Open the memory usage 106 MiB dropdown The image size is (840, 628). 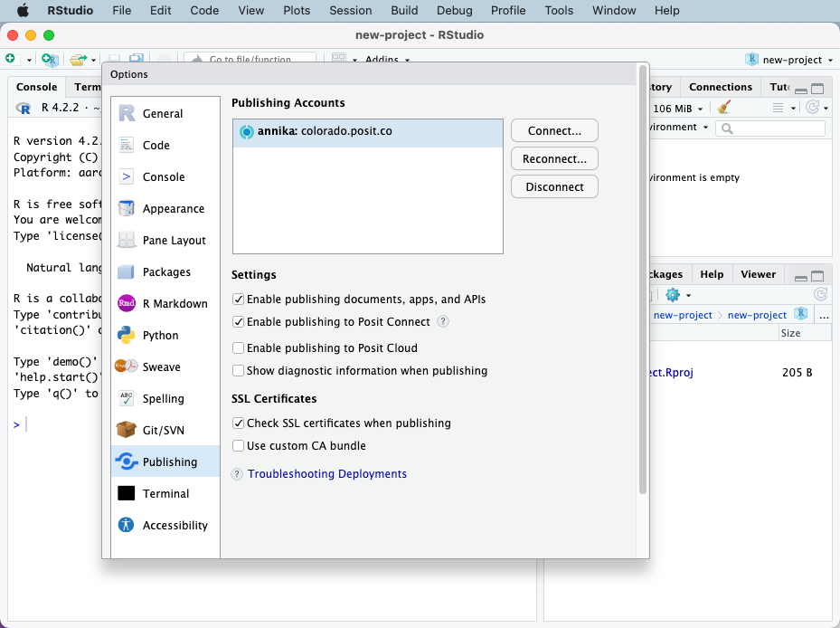(x=677, y=109)
